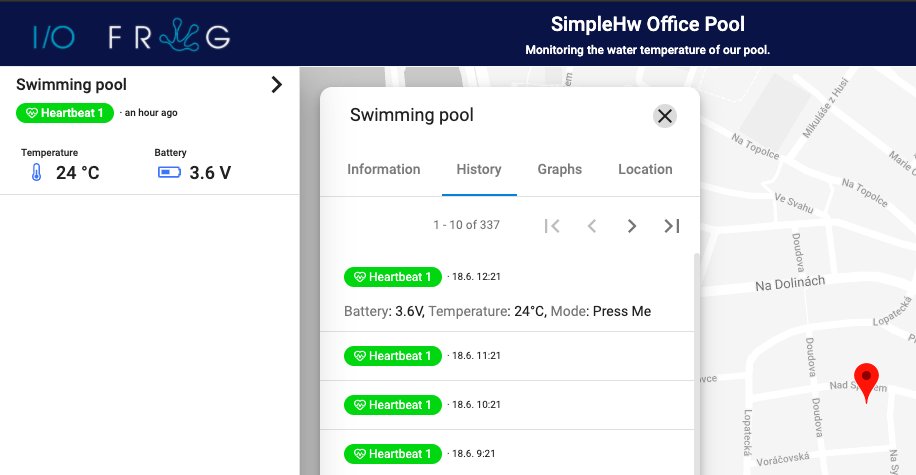916x475 pixels.
Task: Click the 'SimpleHw Office Pool' header title
Action: point(648,24)
